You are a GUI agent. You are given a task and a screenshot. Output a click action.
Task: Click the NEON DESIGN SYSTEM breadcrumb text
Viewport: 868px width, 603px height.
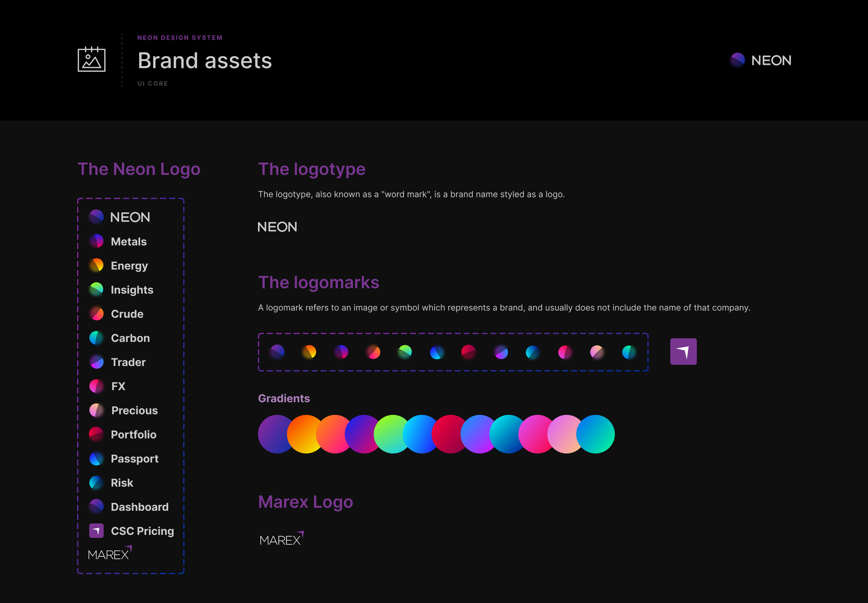pyautogui.click(x=180, y=38)
